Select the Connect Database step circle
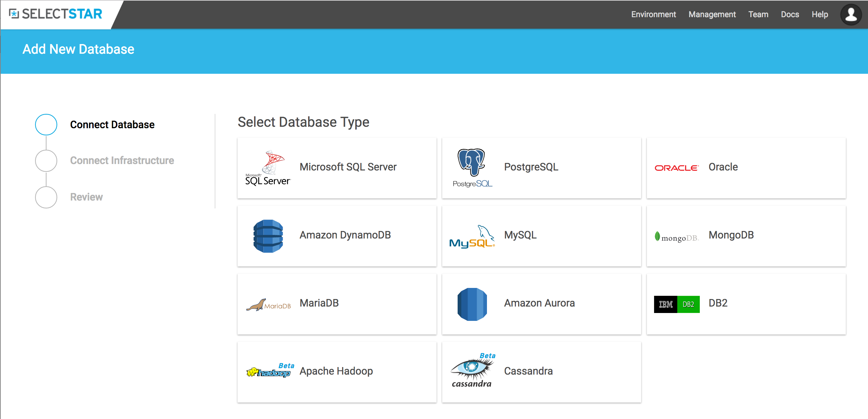Viewport: 868px width, 419px height. (x=46, y=125)
